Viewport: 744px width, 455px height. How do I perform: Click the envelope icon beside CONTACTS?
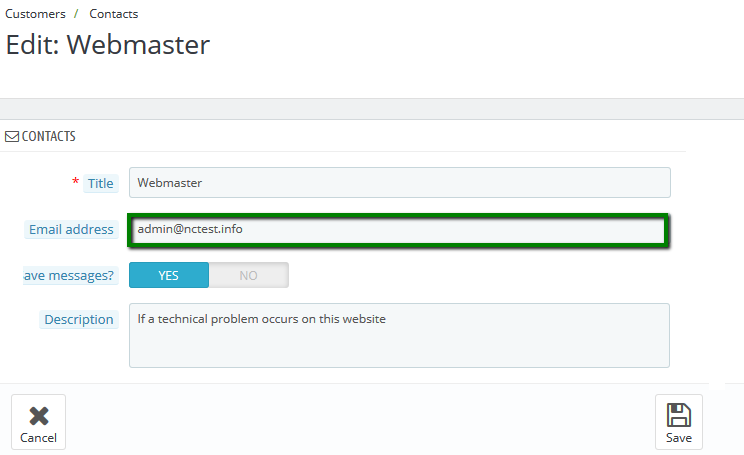point(12,136)
